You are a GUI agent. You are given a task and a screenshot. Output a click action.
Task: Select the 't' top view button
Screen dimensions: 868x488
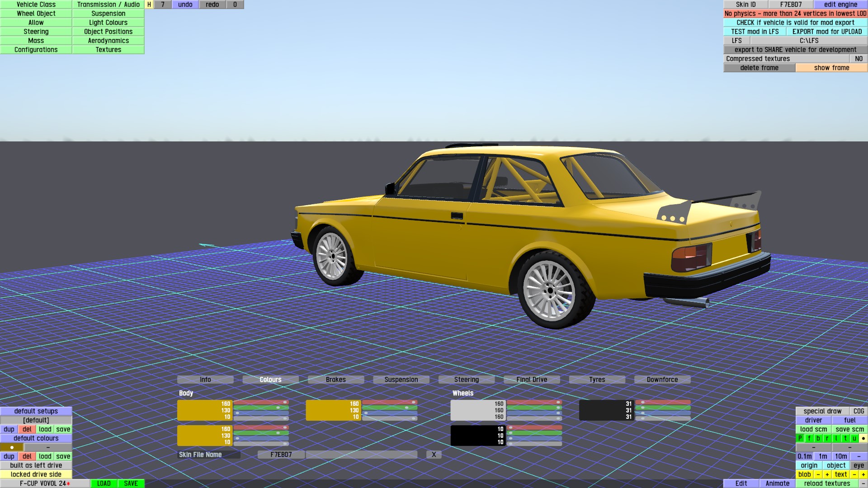[845, 438]
